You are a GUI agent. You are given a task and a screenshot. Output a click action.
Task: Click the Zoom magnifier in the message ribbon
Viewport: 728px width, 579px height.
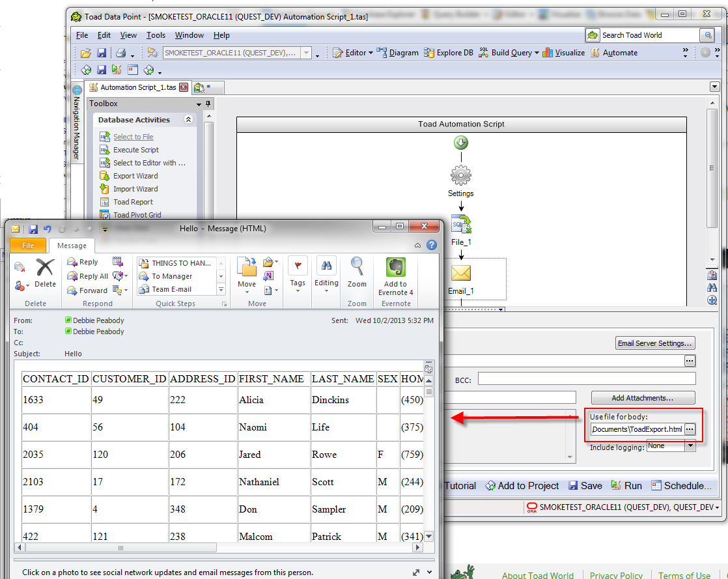tap(357, 272)
